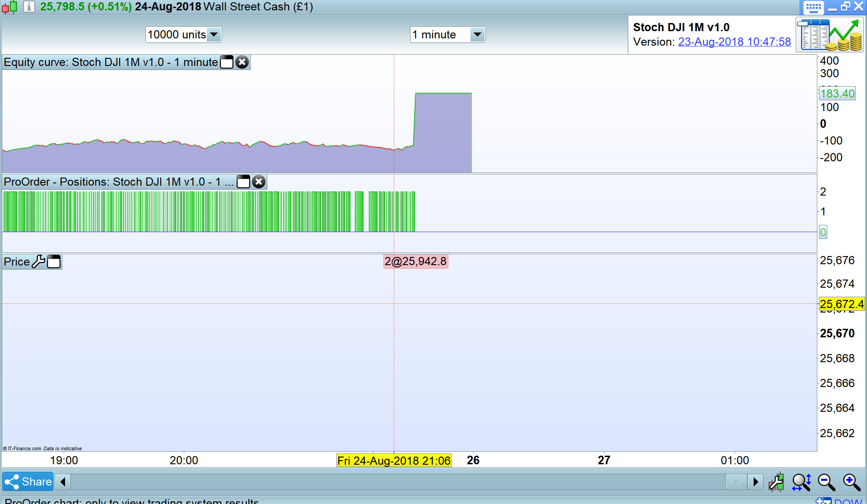This screenshot has height=504, width=867.
Task: Click the auto-fit zoom magnifier icon
Action: coord(802,482)
